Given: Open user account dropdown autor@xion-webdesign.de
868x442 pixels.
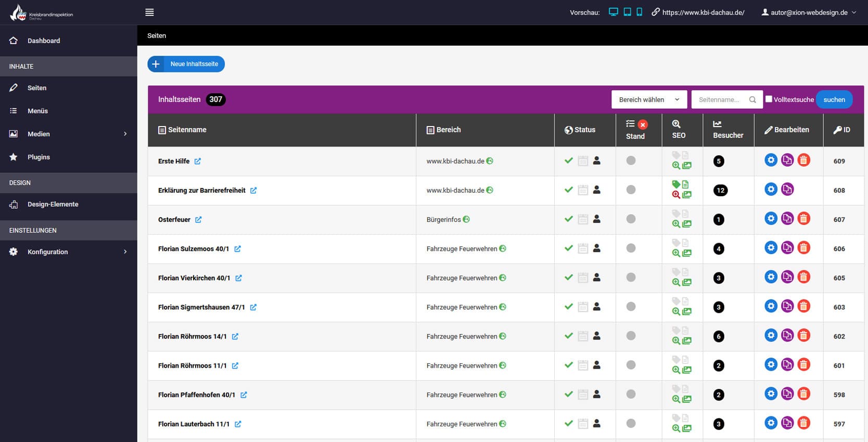Looking at the screenshot, I should coord(809,12).
